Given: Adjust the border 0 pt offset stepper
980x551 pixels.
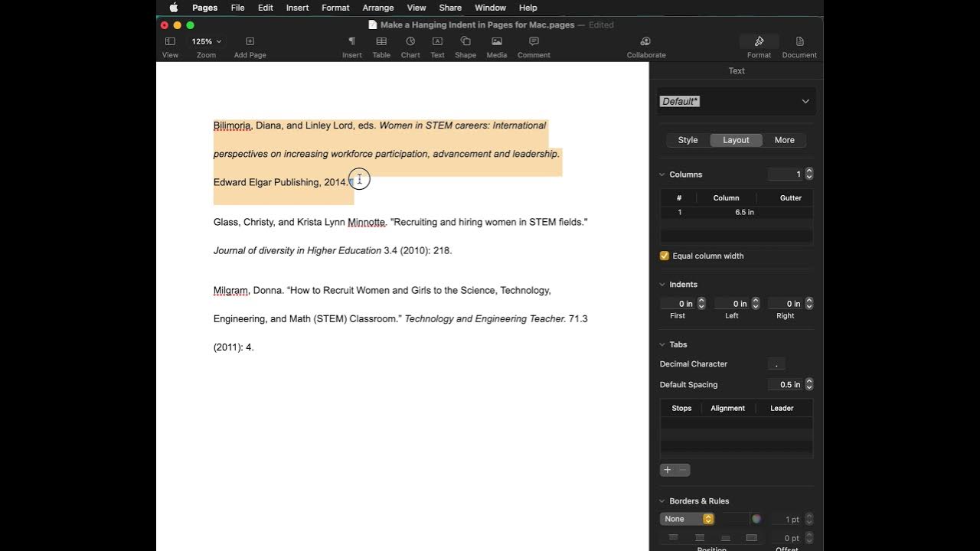Looking at the screenshot, I should click(x=809, y=539).
